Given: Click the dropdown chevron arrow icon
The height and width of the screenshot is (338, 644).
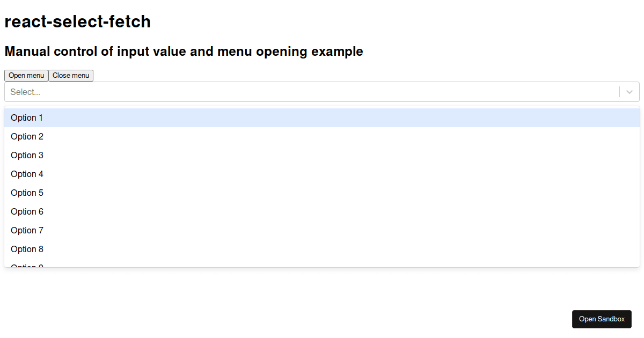Looking at the screenshot, I should pos(630,92).
